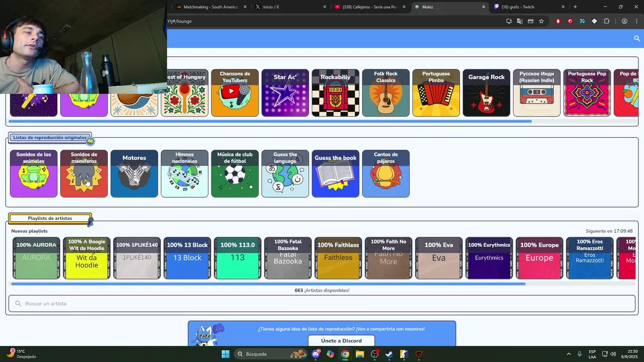Open the Copilot taskbar icon
The image size is (644, 362).
click(x=330, y=354)
